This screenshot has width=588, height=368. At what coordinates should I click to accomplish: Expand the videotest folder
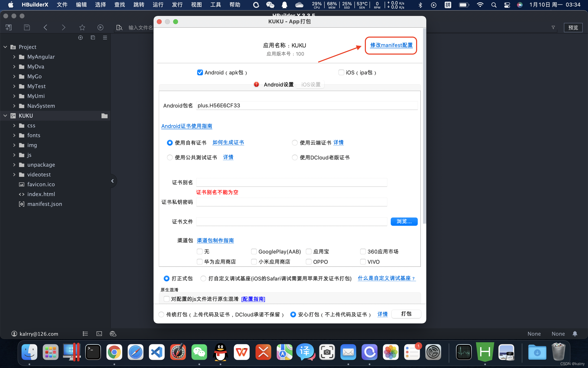(x=14, y=175)
